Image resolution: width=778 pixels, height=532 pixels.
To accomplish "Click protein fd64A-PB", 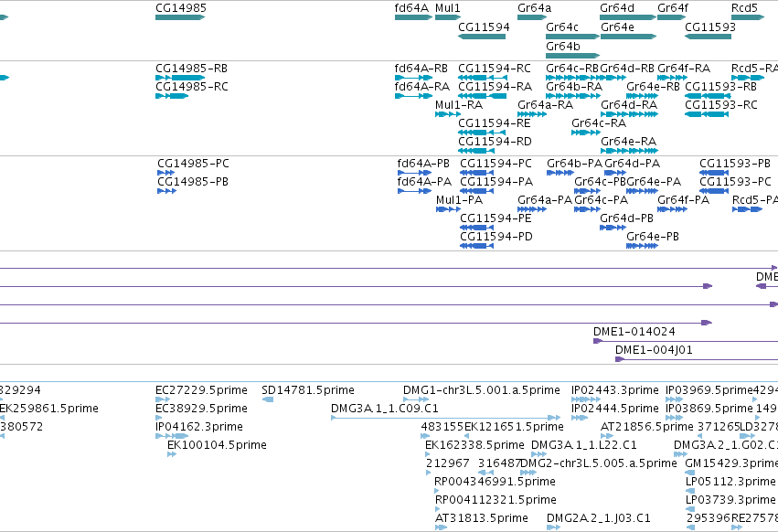I will tap(414, 173).
